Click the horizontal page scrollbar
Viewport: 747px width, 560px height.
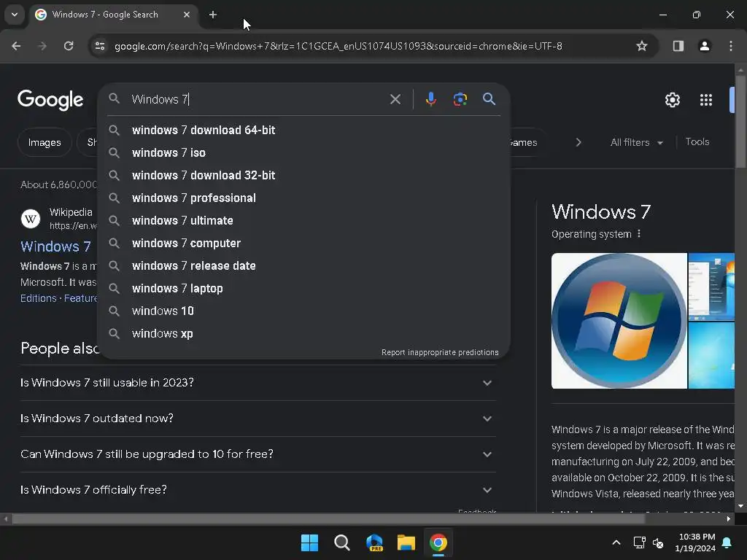[x=329, y=518]
